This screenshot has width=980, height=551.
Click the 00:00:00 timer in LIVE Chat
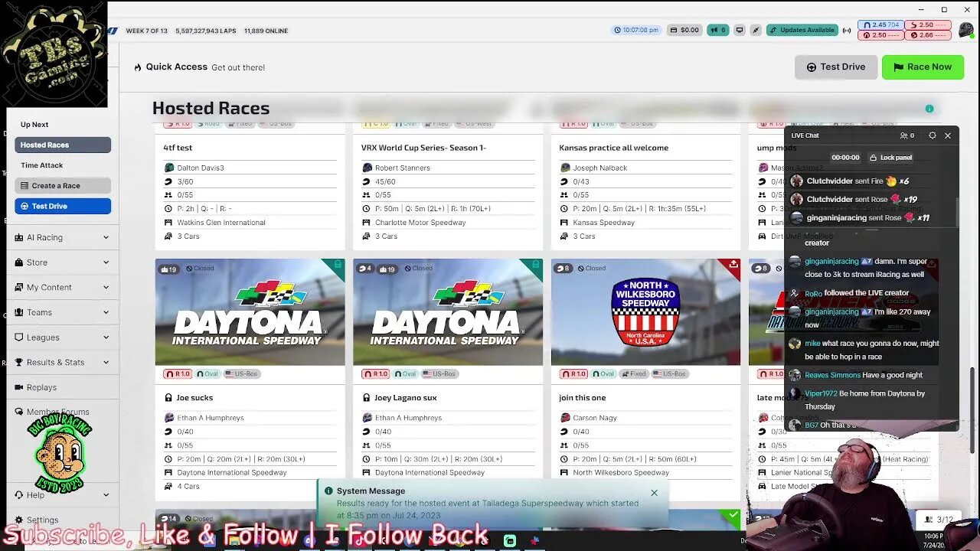845,158
